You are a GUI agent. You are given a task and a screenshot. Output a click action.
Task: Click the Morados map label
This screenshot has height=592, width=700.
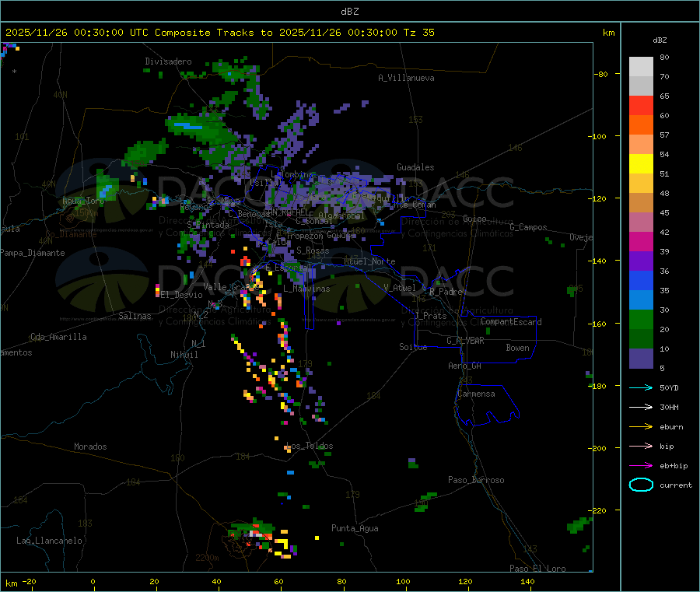(x=90, y=447)
